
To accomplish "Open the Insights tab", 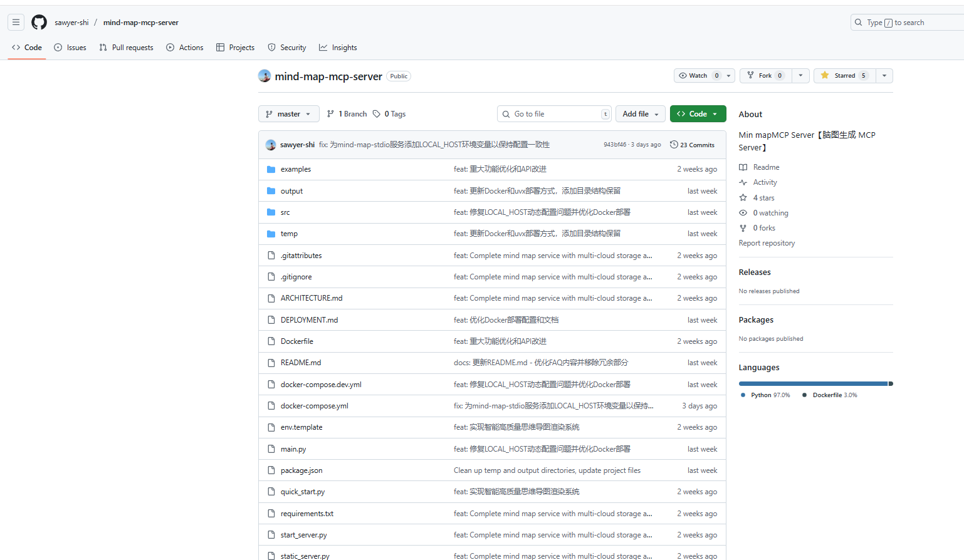I will point(338,48).
